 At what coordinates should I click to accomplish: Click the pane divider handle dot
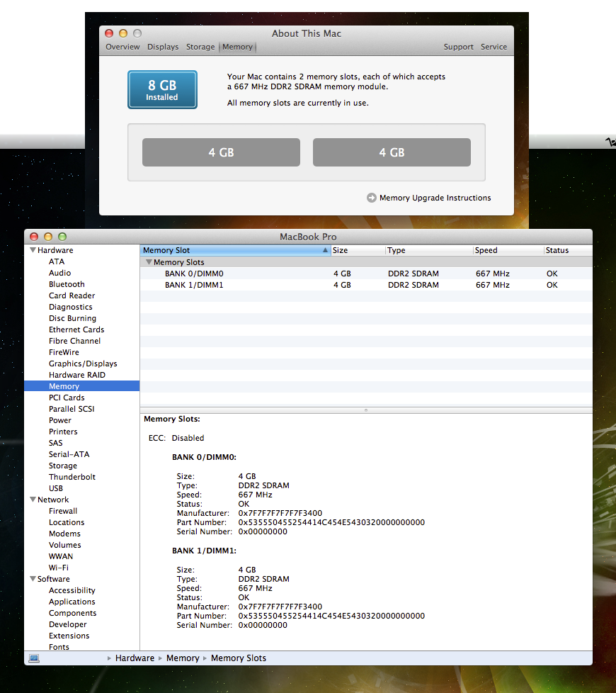tap(366, 410)
